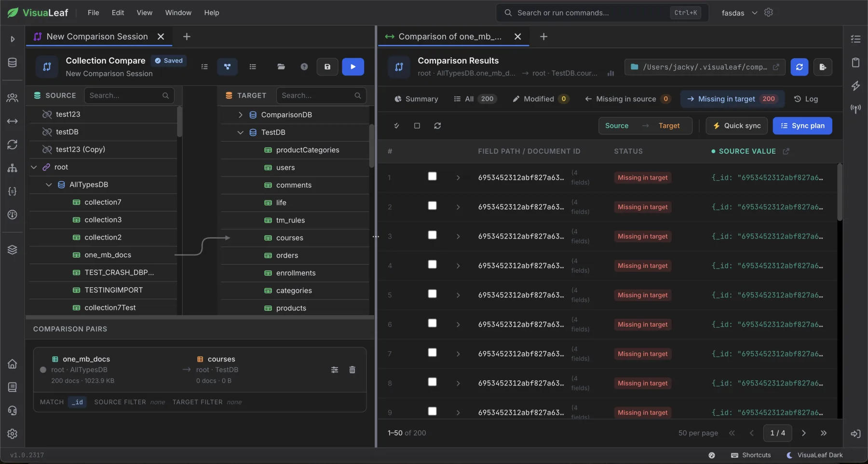The height and width of the screenshot is (464, 868).
Task: Open the databases icon in left sidebar
Action: [13, 63]
